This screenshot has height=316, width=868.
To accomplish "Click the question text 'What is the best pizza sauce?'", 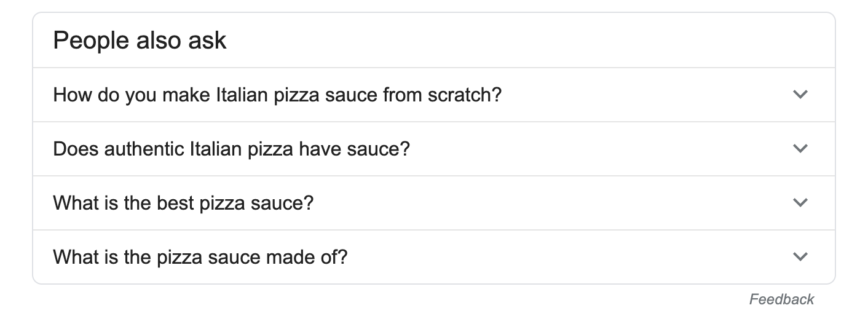I will pyautogui.click(x=183, y=203).
